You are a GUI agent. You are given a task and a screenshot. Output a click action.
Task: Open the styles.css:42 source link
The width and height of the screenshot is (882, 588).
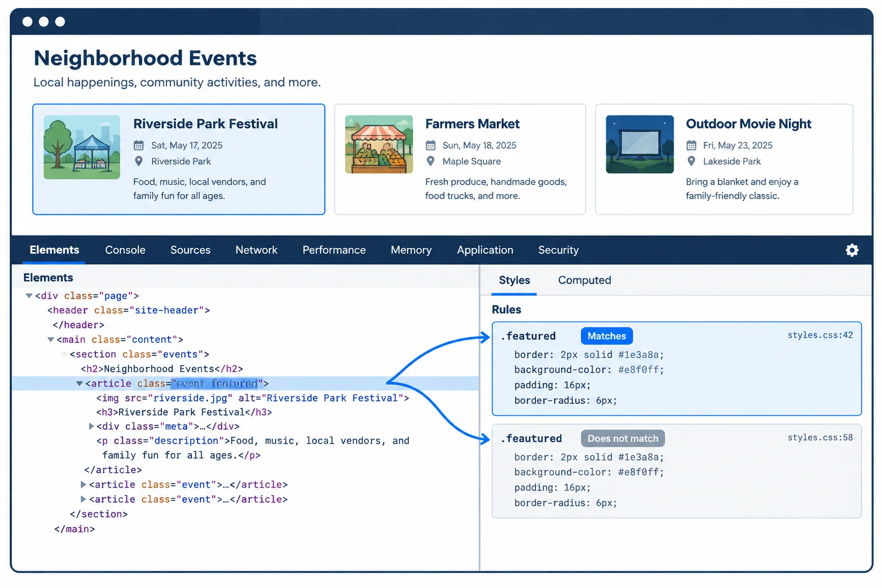pos(820,335)
